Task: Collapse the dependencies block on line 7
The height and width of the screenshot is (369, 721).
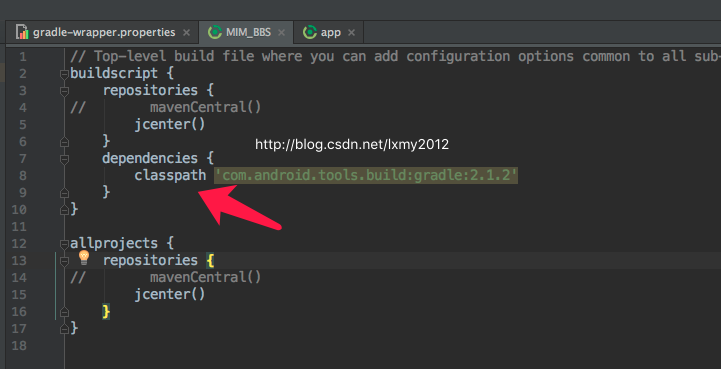Action: pyautogui.click(x=64, y=159)
